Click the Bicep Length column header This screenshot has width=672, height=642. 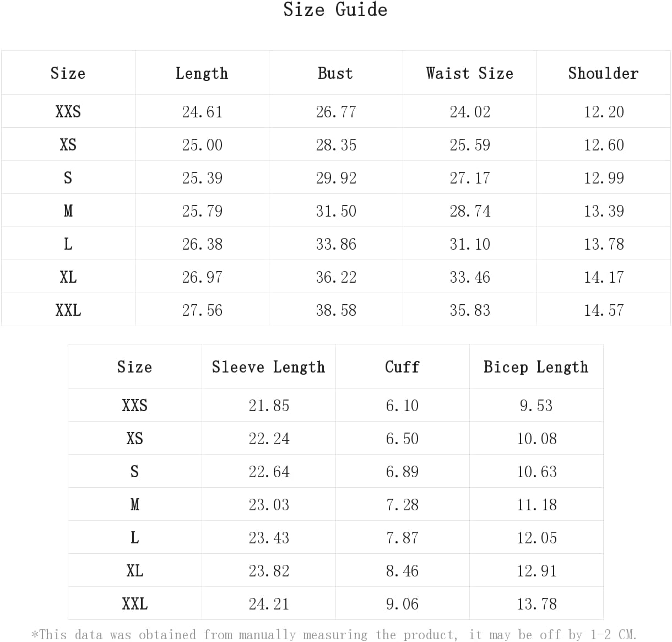coord(536,367)
